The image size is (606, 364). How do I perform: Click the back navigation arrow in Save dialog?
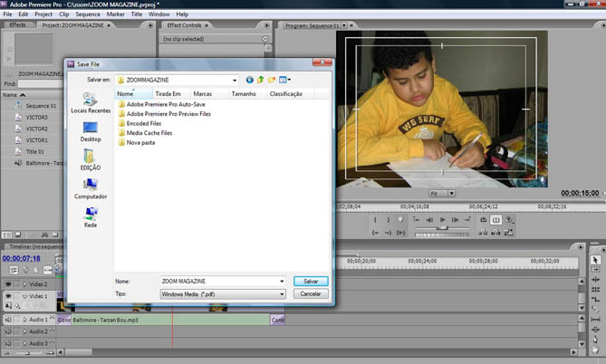click(249, 80)
